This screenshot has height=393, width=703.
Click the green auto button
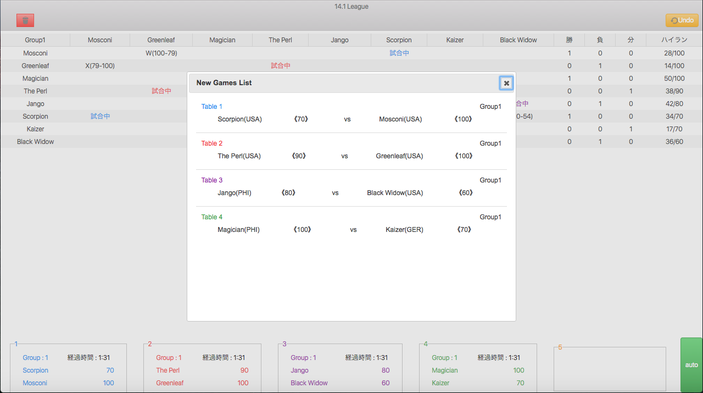pyautogui.click(x=691, y=365)
